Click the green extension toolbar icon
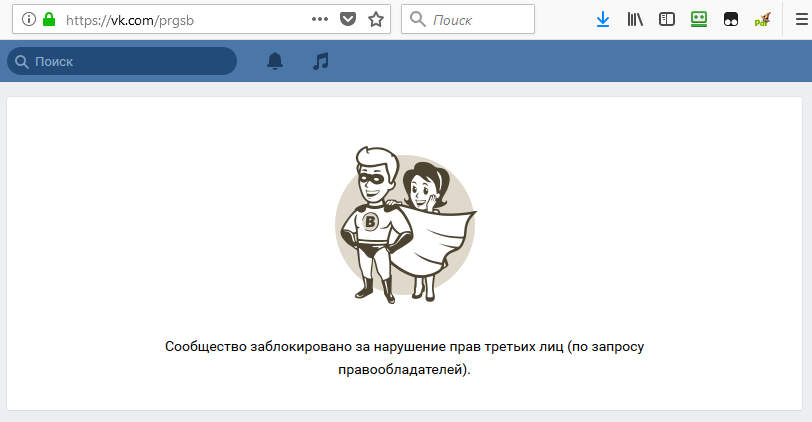812x422 pixels. [x=699, y=20]
